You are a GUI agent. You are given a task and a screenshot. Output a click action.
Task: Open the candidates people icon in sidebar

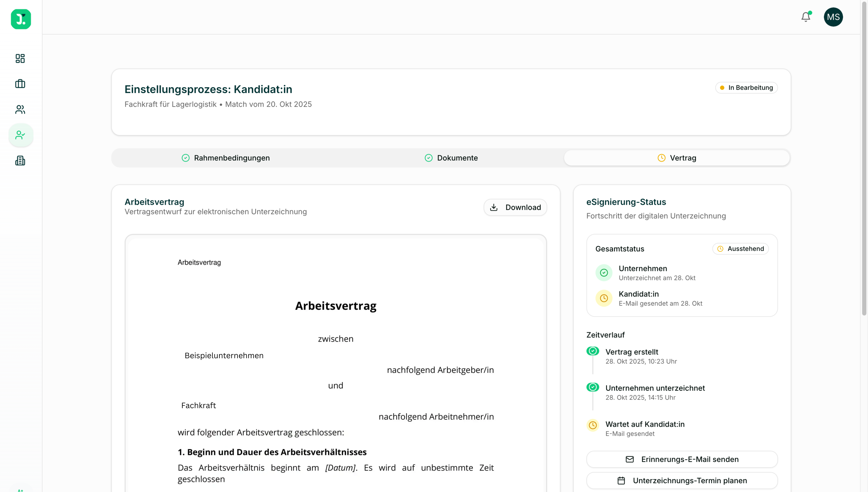click(x=20, y=110)
